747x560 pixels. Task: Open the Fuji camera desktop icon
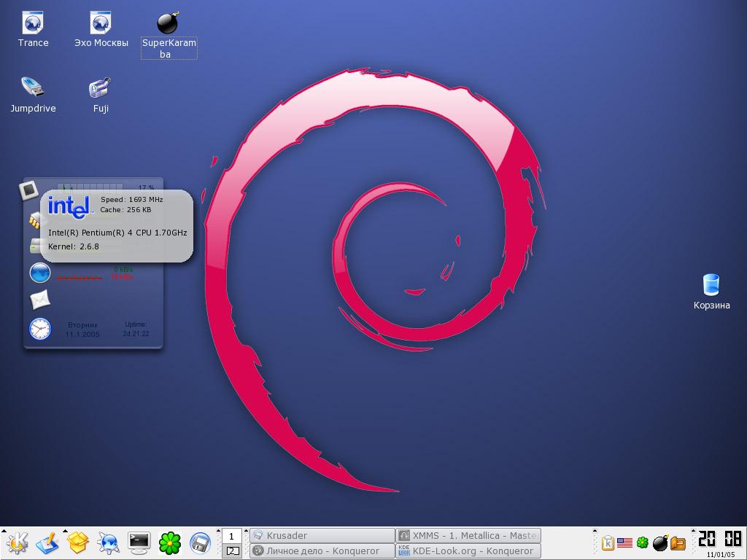(101, 96)
